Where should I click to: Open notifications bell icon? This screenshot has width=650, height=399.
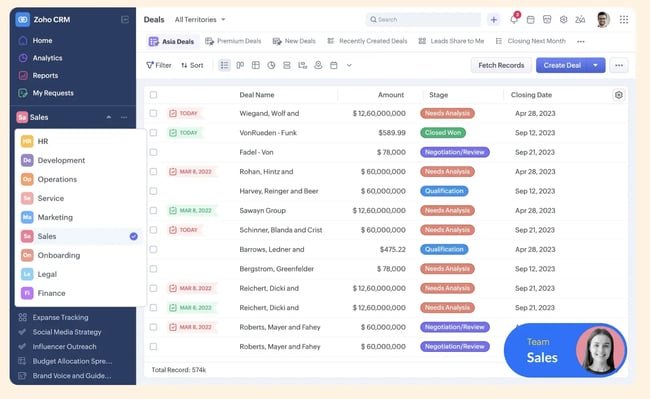coord(514,19)
